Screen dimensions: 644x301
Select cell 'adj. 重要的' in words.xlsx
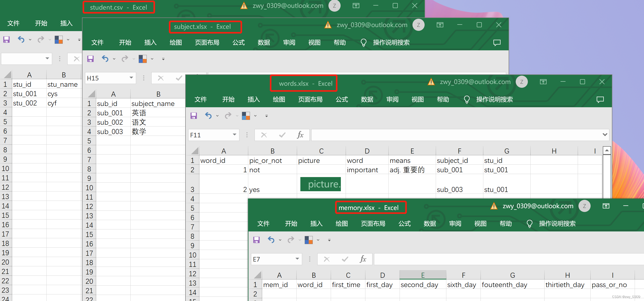(412, 170)
